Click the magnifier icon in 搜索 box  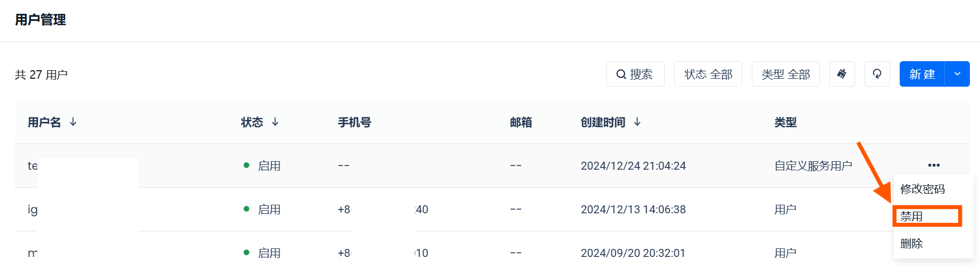[x=621, y=74]
